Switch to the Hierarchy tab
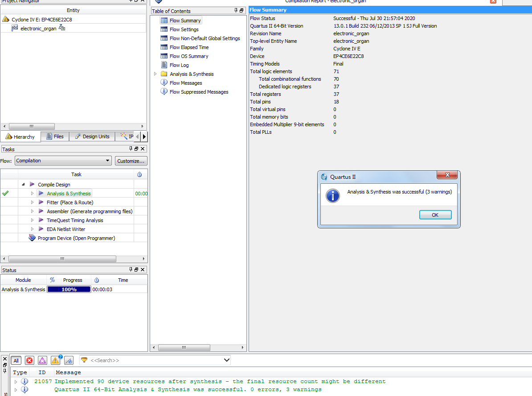 (20, 136)
